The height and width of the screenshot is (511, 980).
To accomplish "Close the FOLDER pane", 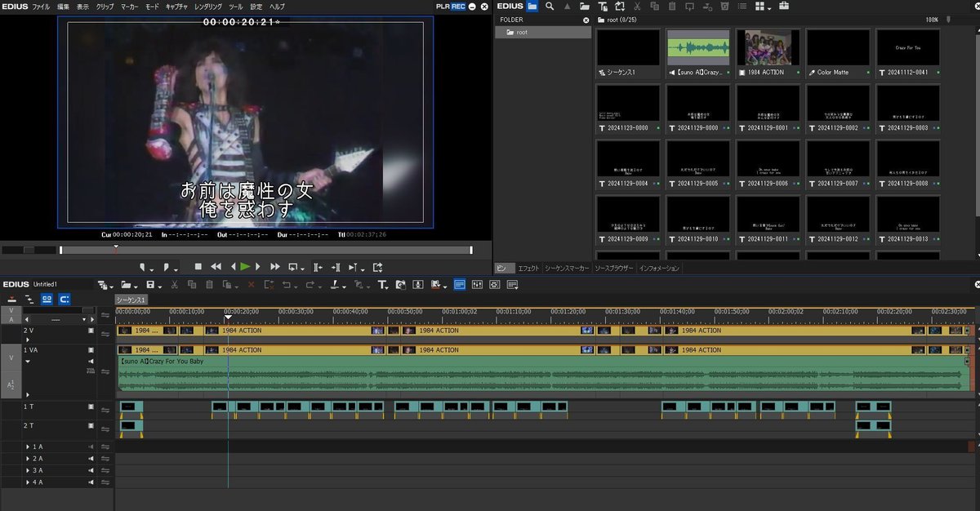I will (586, 20).
